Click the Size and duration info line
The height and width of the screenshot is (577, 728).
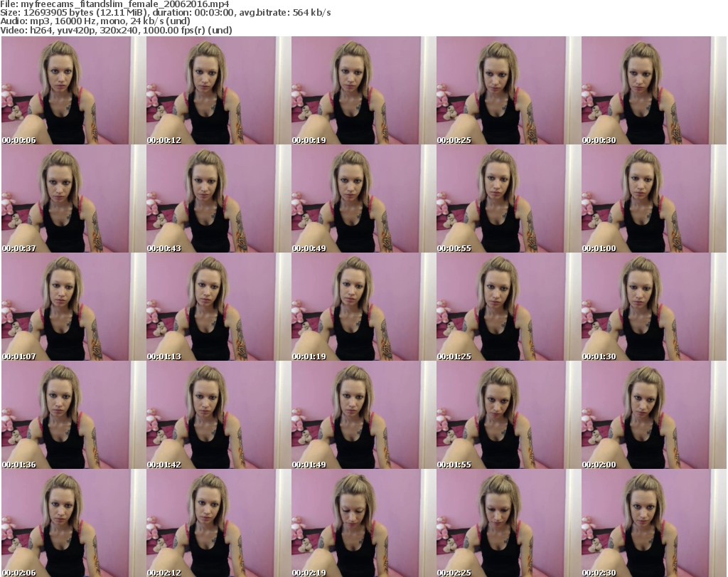[166, 13]
